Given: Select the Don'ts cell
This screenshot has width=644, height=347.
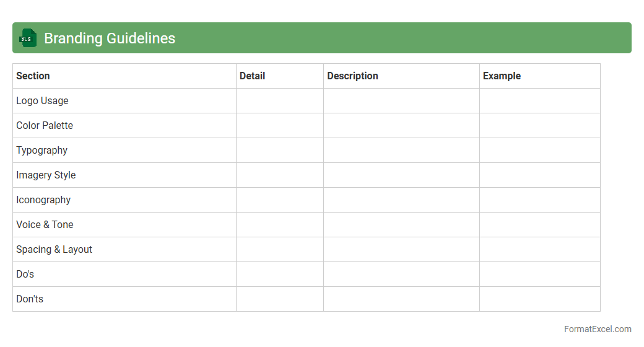Looking at the screenshot, I should [x=30, y=299].
